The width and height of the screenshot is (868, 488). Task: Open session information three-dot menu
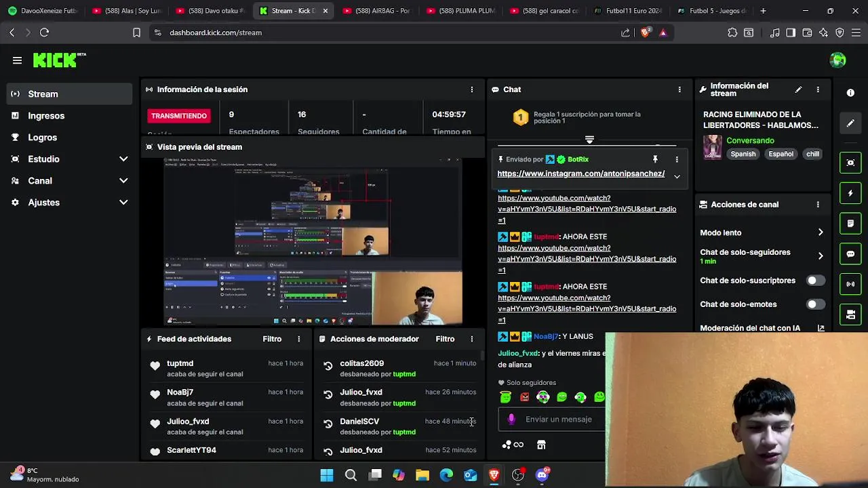[472, 89]
